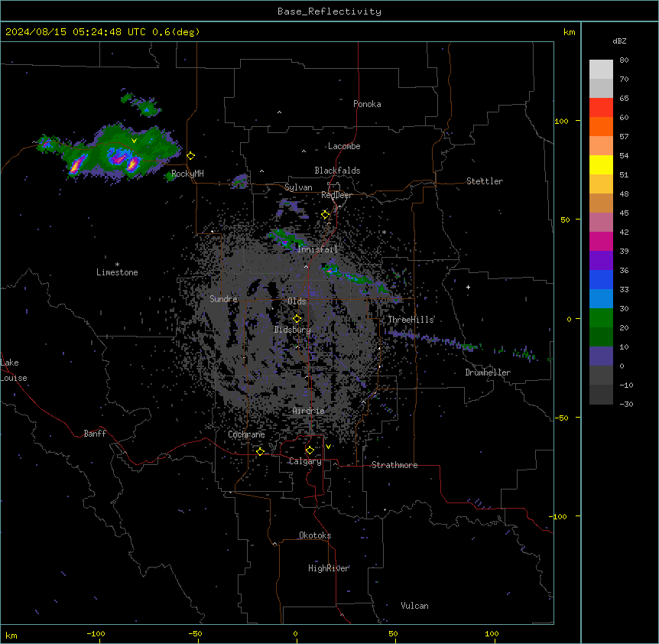The height and width of the screenshot is (644, 659).
Task: Click the Sylvan city label
Action: [x=298, y=187]
